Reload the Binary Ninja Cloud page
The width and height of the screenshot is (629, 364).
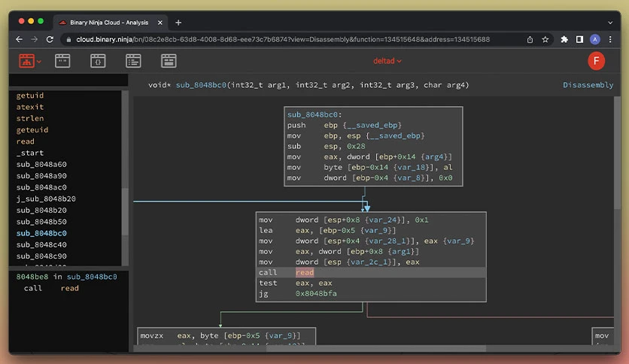50,39
